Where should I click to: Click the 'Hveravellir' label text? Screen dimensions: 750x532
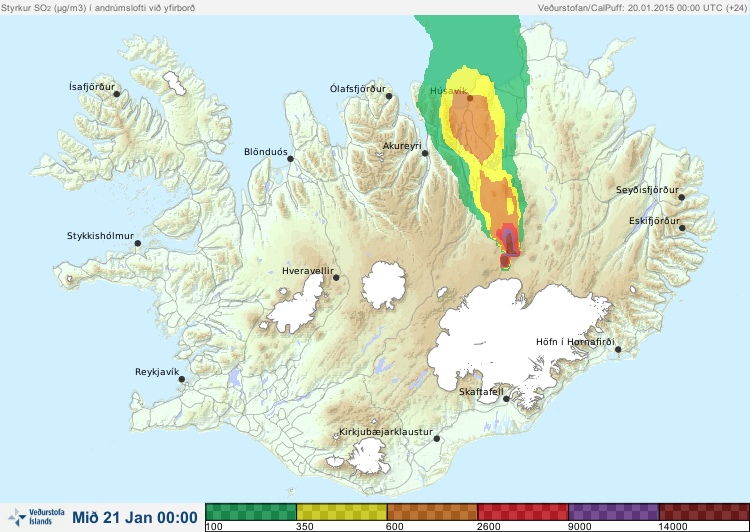pos(308,271)
